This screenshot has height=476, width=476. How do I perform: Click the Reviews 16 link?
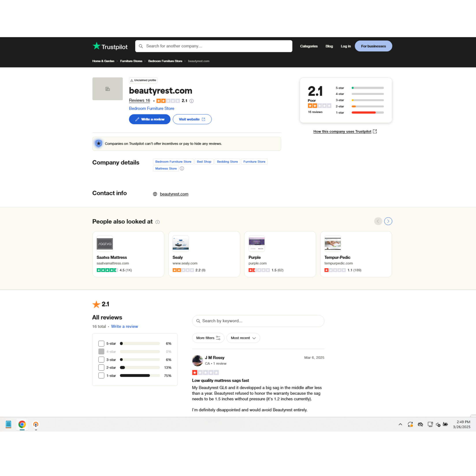[x=139, y=100]
